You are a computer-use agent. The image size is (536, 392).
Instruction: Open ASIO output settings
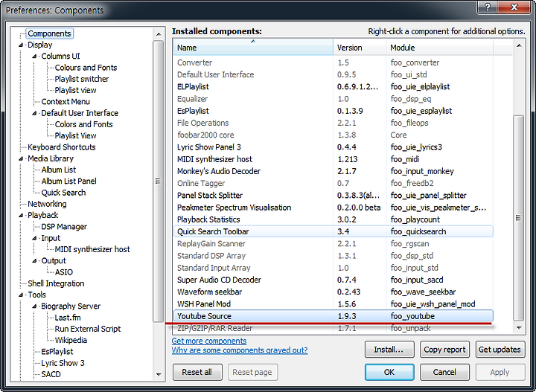coord(63,272)
